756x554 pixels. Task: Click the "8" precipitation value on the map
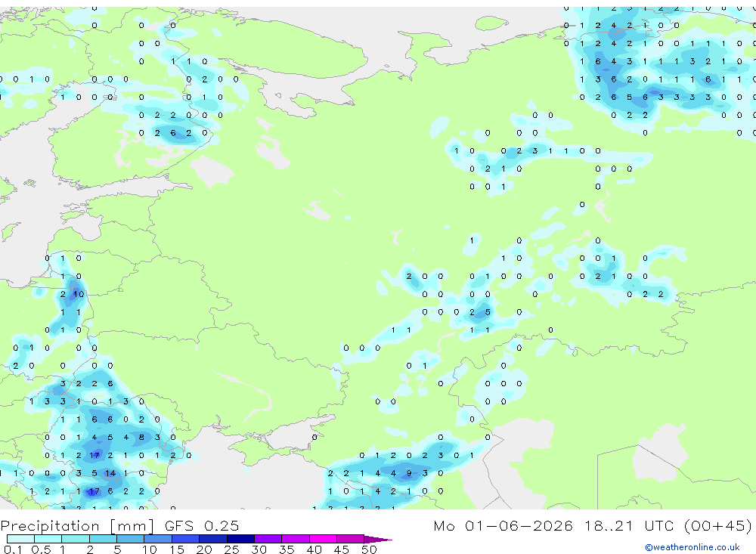(141, 438)
